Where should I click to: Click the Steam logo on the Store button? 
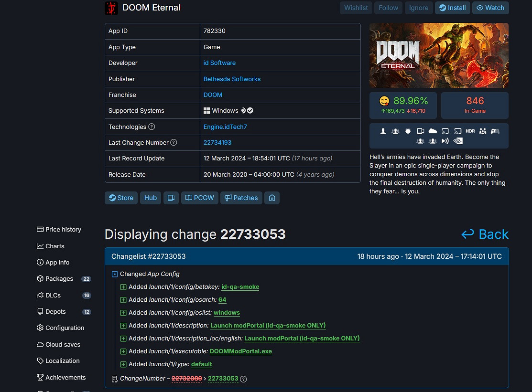pos(112,198)
